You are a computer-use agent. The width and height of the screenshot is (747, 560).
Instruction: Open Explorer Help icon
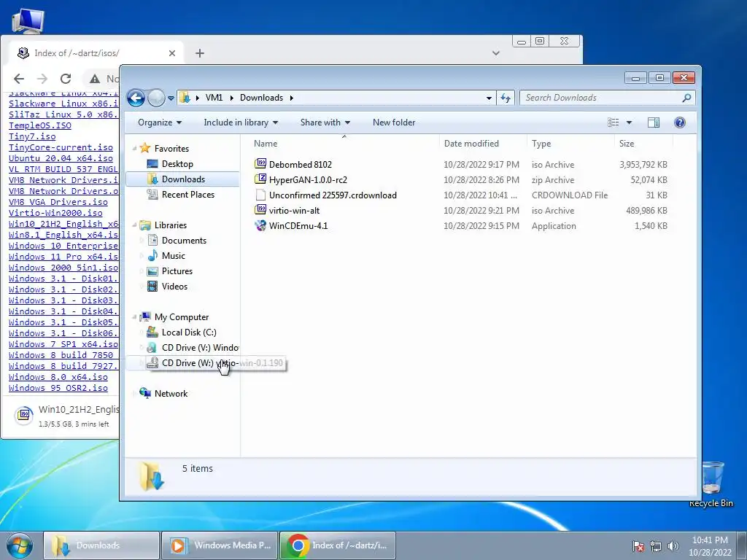(680, 122)
